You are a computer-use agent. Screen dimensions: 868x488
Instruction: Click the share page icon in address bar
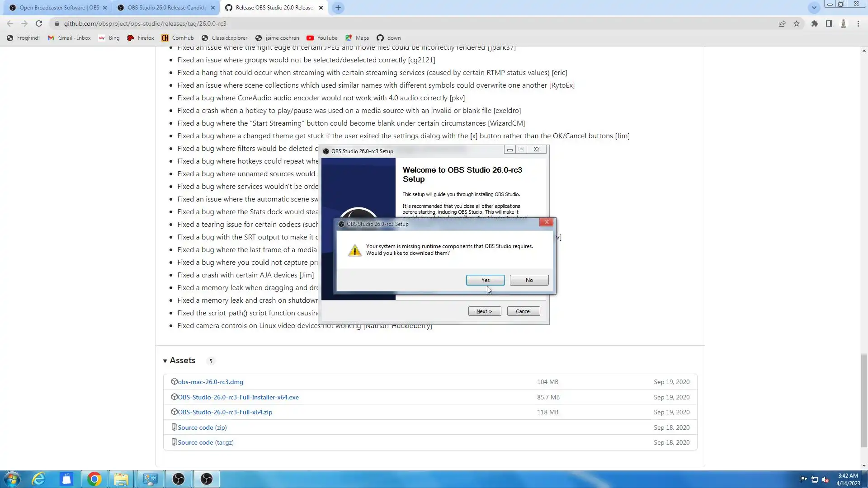pos(782,23)
